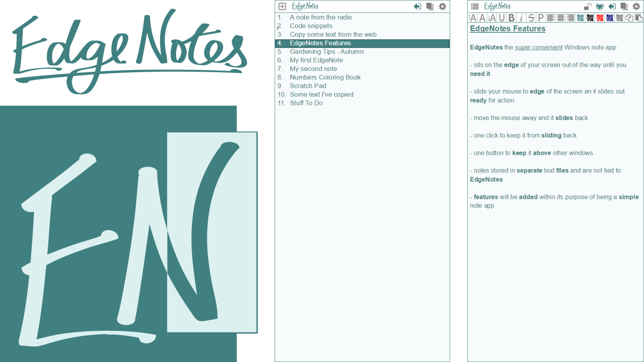Viewport: 644px width, 362px height.
Task: Decrease font size with down-arrow A
Action: (492, 18)
